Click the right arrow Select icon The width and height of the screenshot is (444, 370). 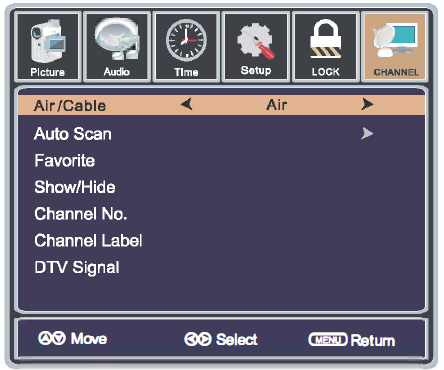point(205,339)
